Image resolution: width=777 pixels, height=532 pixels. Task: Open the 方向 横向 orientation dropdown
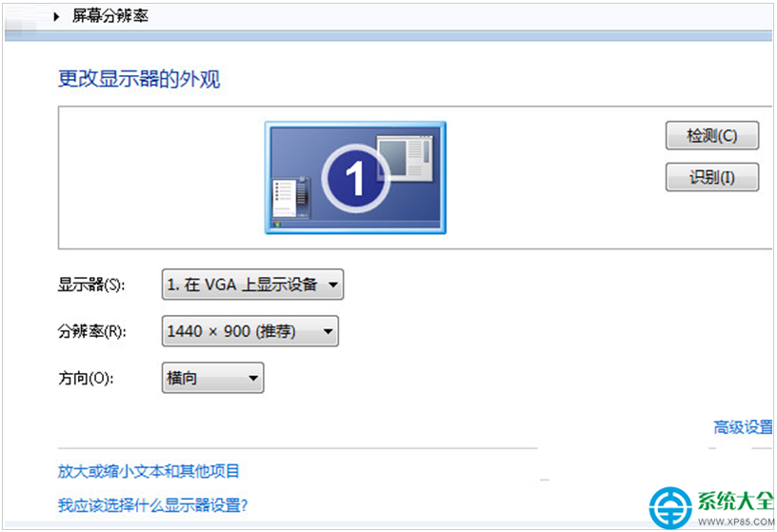212,378
